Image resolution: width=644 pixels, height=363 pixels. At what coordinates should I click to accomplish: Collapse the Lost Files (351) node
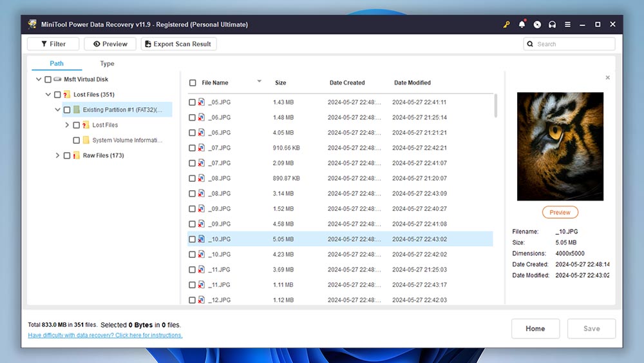48,94
